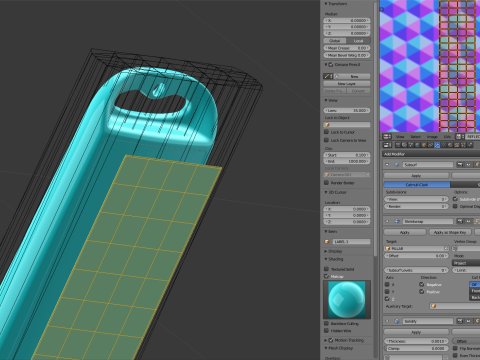Image resolution: width=480 pixels, height=360 pixels.
Task: Click the image browse icon in UV header
Action: [x=459, y=137]
